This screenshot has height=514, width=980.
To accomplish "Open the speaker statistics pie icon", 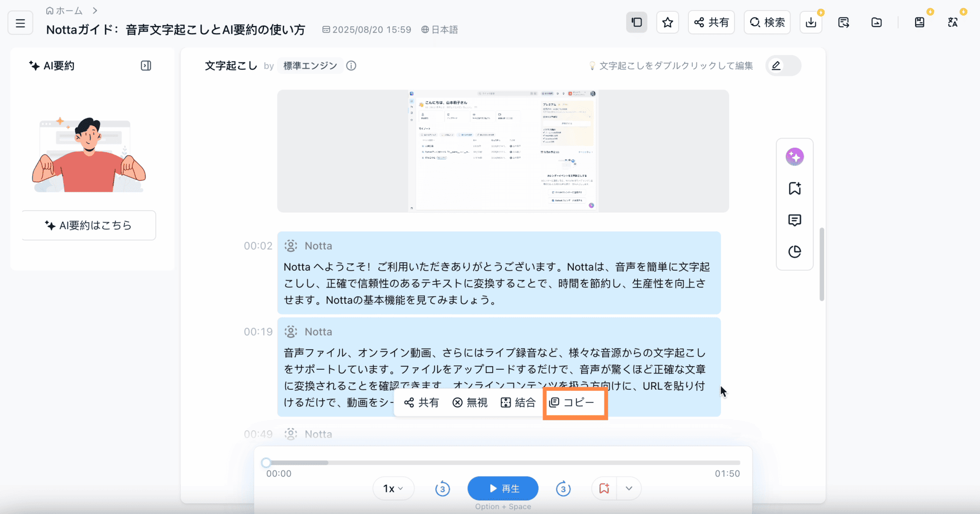I will coord(794,252).
